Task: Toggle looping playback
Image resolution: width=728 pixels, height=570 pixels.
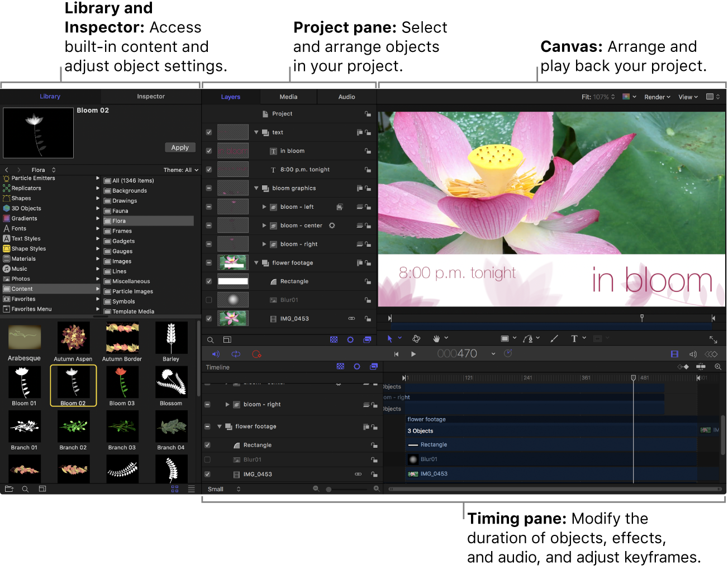Action: (x=235, y=354)
